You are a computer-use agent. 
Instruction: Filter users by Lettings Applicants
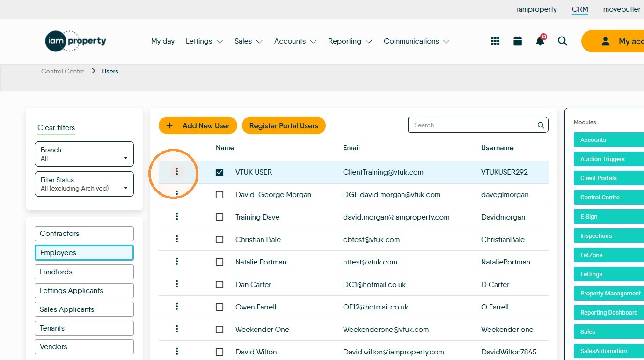[x=84, y=291]
